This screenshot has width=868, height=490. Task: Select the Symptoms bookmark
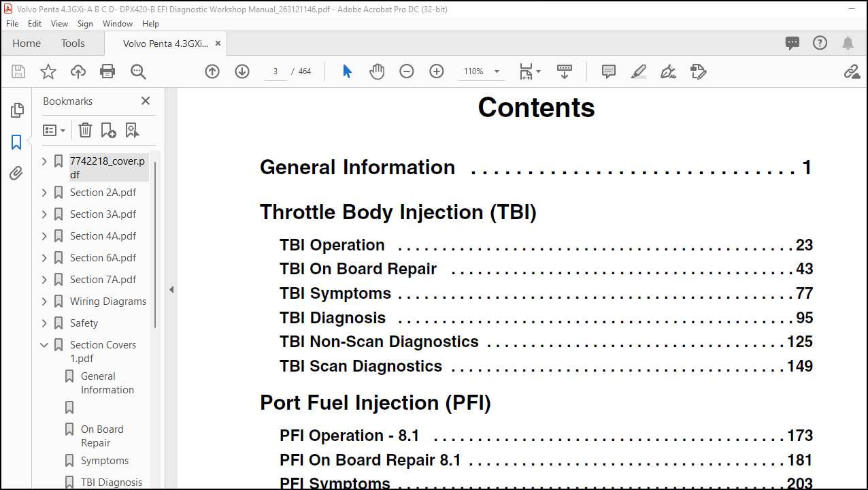(105, 461)
